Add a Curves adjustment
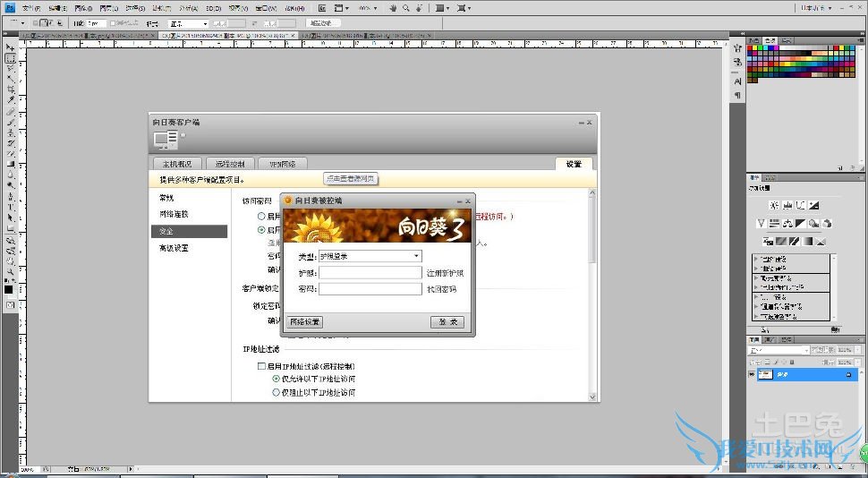868x478 pixels. click(801, 204)
